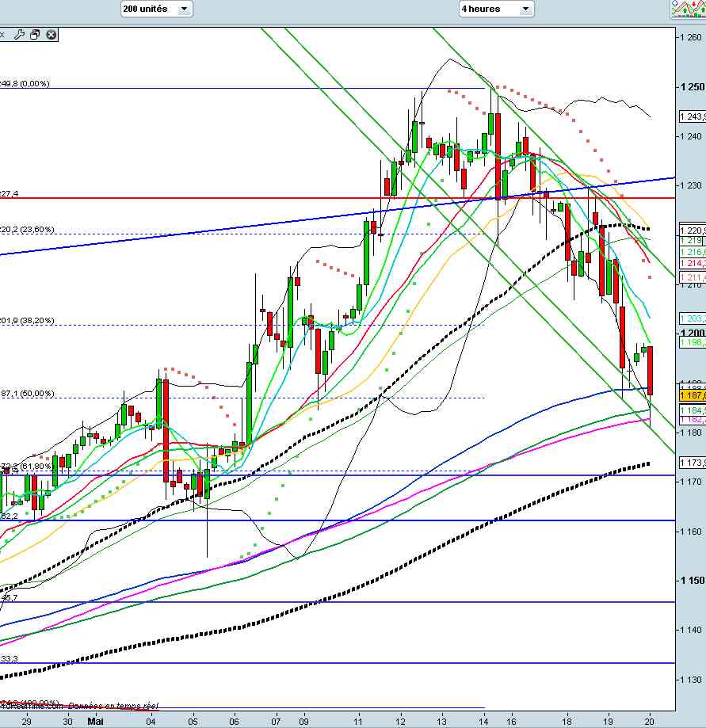Click "Mai" on the date axis
Viewport: 706px width, 728px height.
point(96,722)
